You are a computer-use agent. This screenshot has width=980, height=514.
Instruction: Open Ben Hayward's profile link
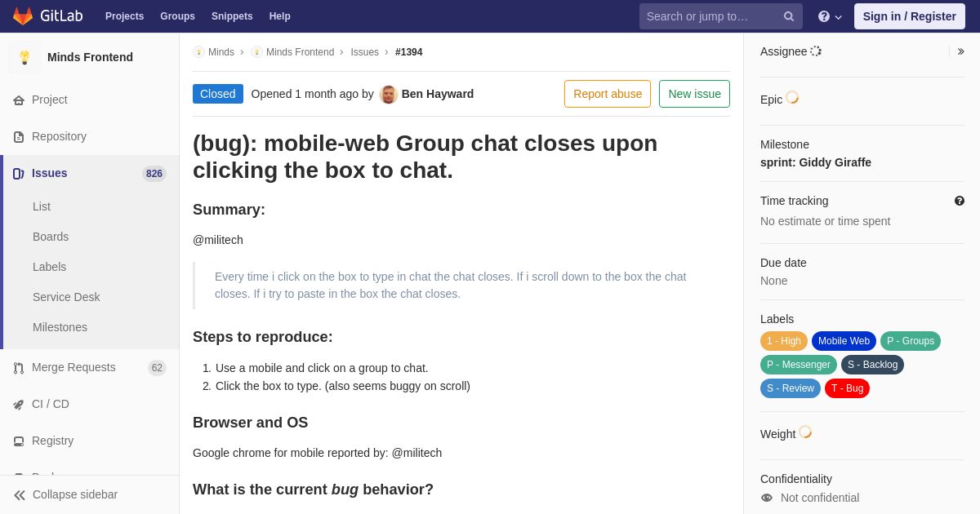(x=438, y=94)
